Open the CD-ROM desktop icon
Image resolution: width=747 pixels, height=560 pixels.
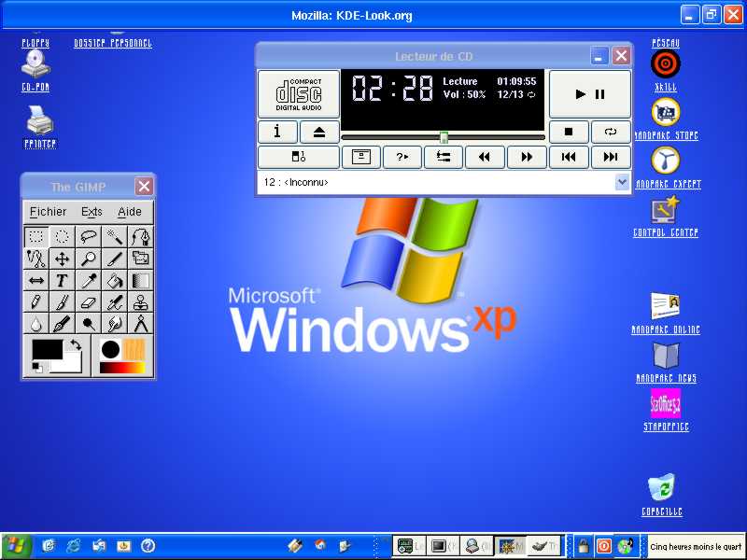(x=35, y=71)
